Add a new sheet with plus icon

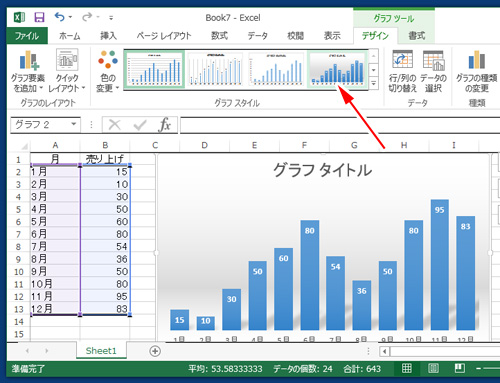[155, 351]
